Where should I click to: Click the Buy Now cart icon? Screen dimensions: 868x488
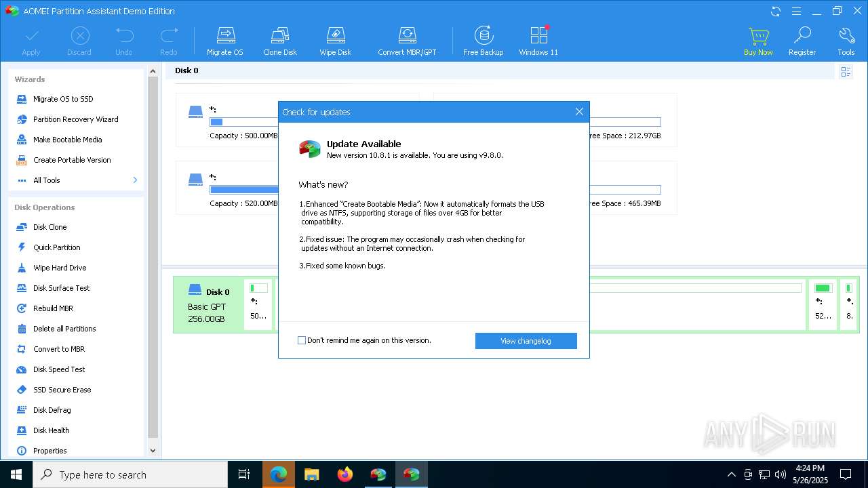pyautogui.click(x=758, y=41)
